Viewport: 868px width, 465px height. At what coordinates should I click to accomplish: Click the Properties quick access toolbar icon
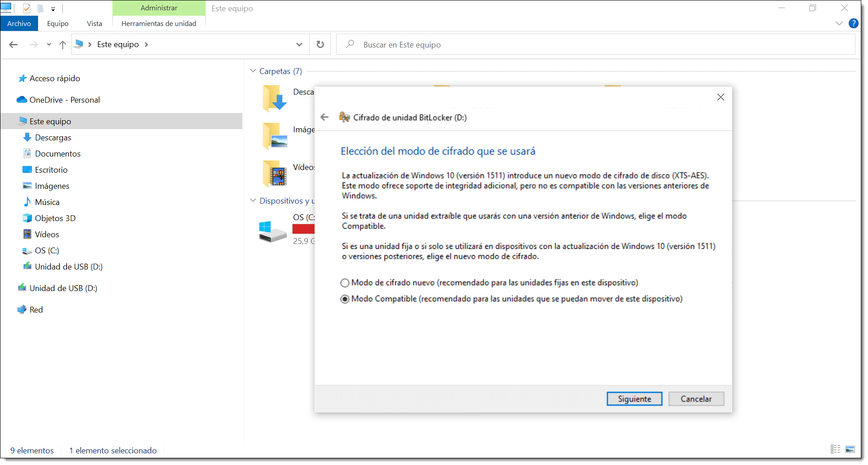[x=27, y=8]
